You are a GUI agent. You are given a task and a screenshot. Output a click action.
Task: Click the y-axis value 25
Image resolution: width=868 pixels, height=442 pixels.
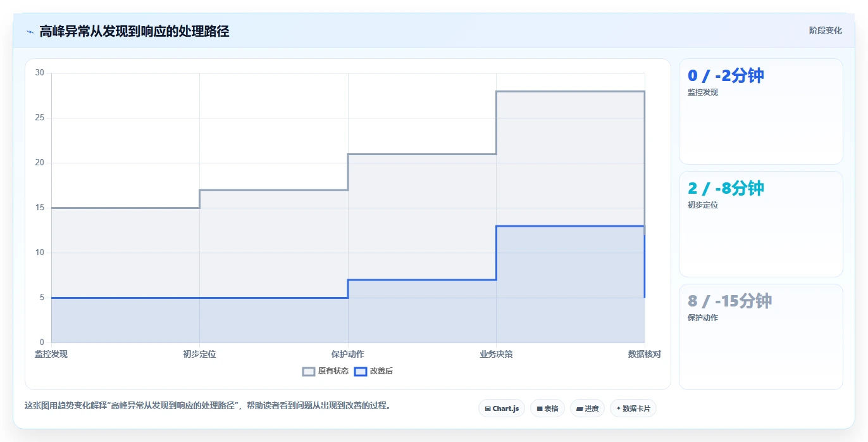coord(40,118)
